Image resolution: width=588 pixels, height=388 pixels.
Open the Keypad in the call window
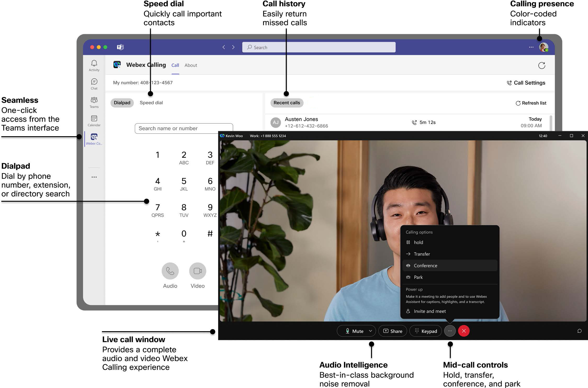425,331
